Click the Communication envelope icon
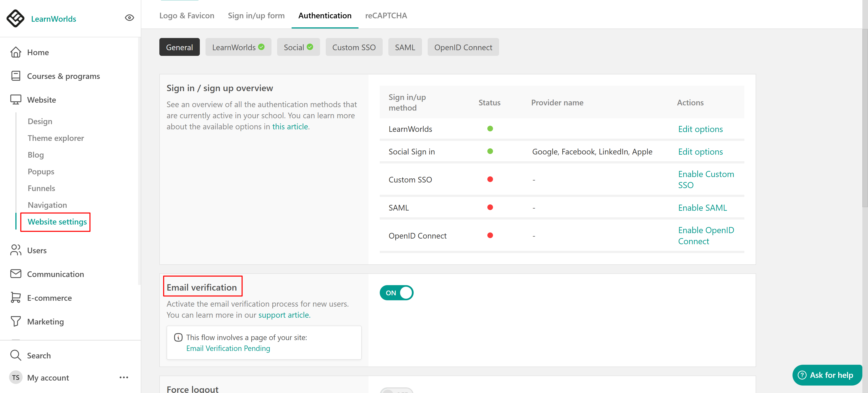The width and height of the screenshot is (868, 393). pos(16,274)
